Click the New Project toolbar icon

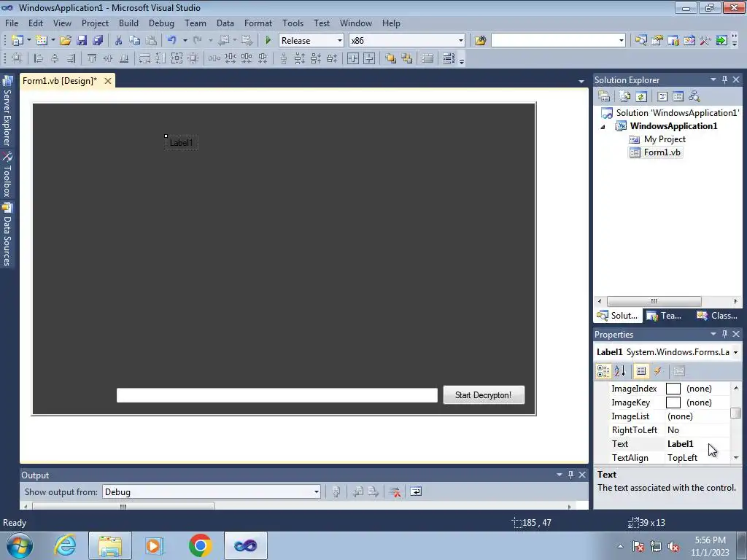point(18,41)
